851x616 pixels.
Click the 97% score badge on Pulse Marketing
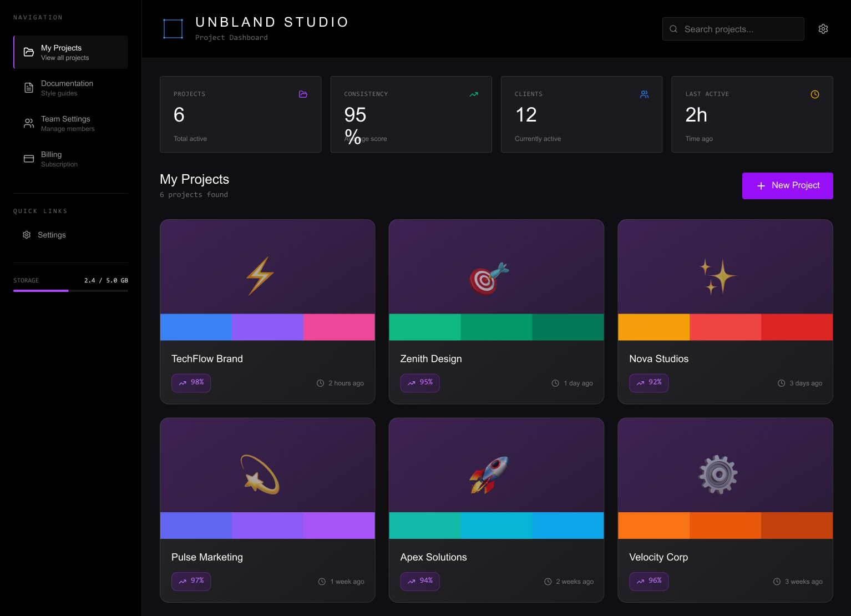coord(191,582)
